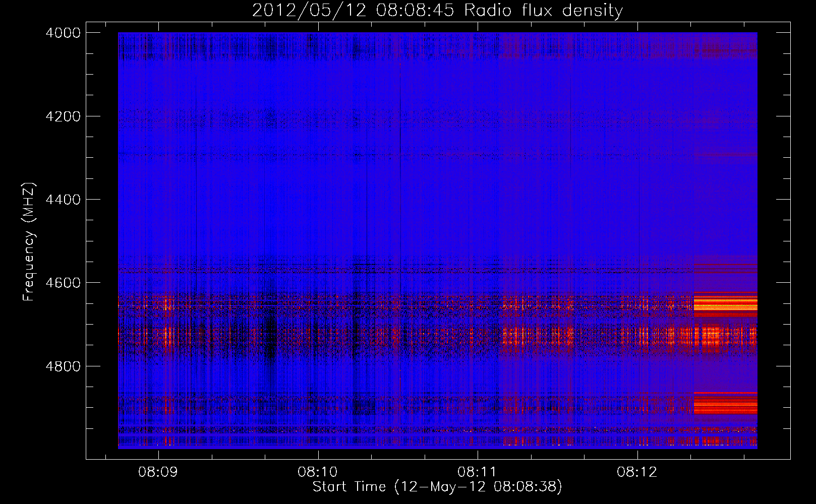Viewport: 816px width, 504px height.
Task: Click the 4400 frequency tick label
Action: pyautogui.click(x=63, y=200)
